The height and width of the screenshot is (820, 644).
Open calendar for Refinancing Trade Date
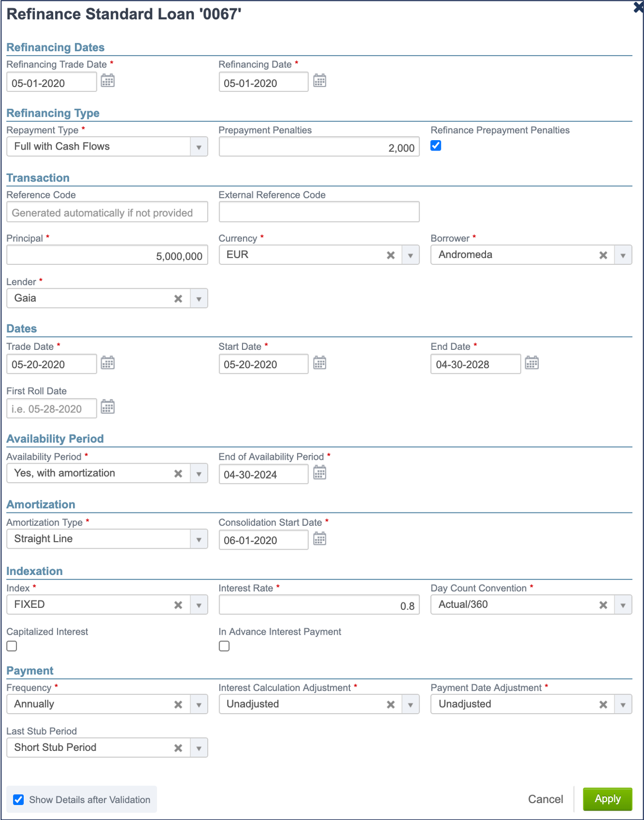tap(108, 81)
